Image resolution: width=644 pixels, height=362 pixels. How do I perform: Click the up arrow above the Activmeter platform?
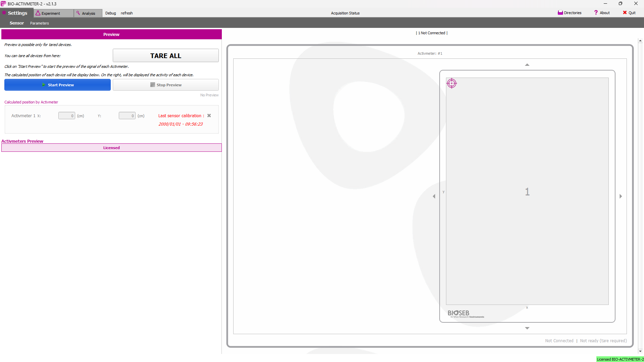[x=527, y=65]
